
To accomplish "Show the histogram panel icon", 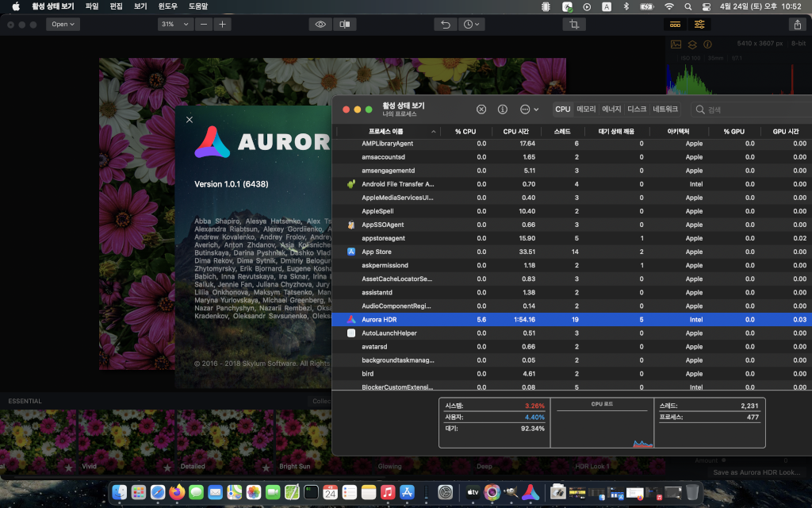I will pos(676,44).
